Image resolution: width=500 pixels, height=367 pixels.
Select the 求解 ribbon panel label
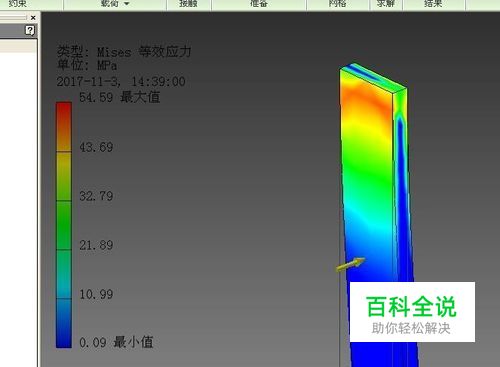386,3
